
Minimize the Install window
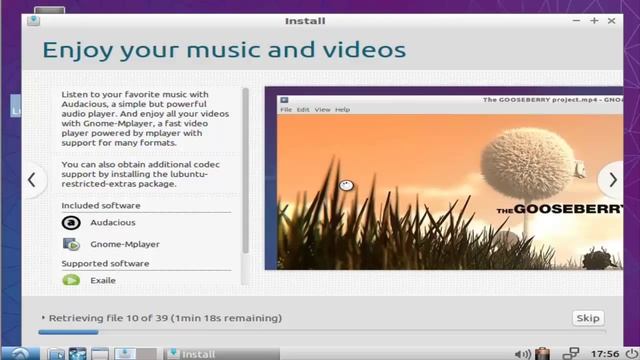(576, 20)
